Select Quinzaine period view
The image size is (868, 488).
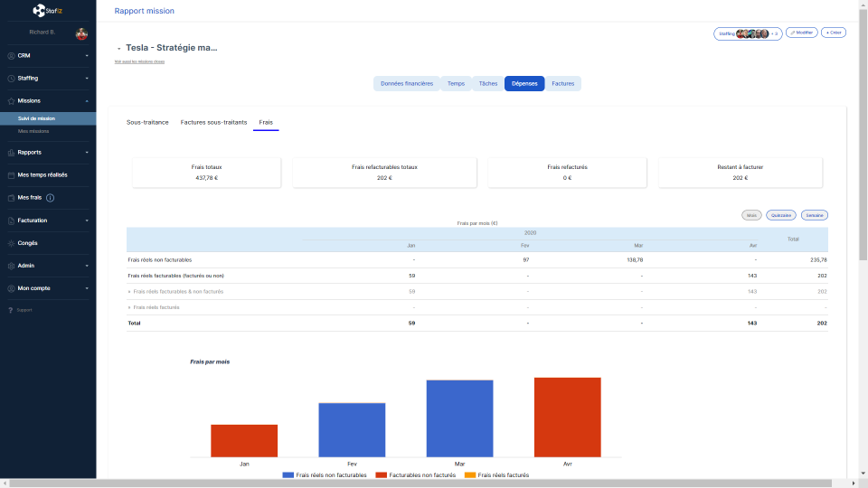click(781, 215)
